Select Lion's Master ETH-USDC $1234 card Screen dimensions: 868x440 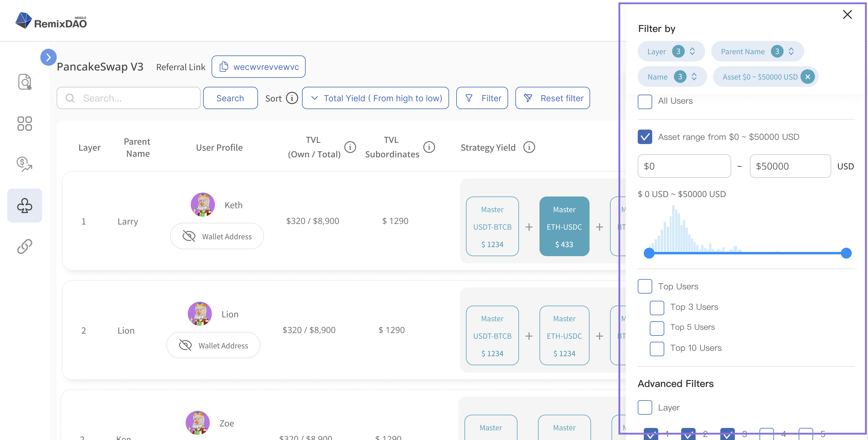[x=565, y=335]
